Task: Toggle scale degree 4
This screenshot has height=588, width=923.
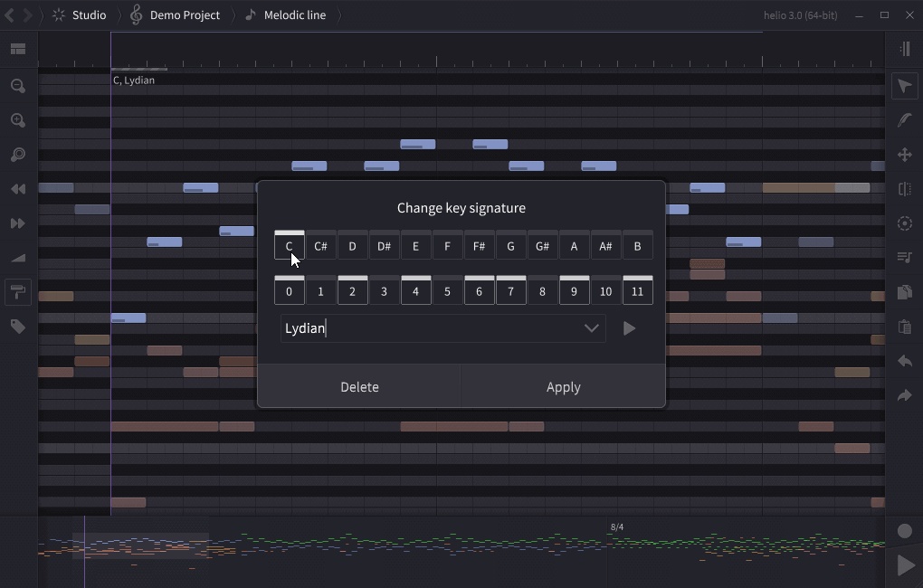Action: click(415, 290)
